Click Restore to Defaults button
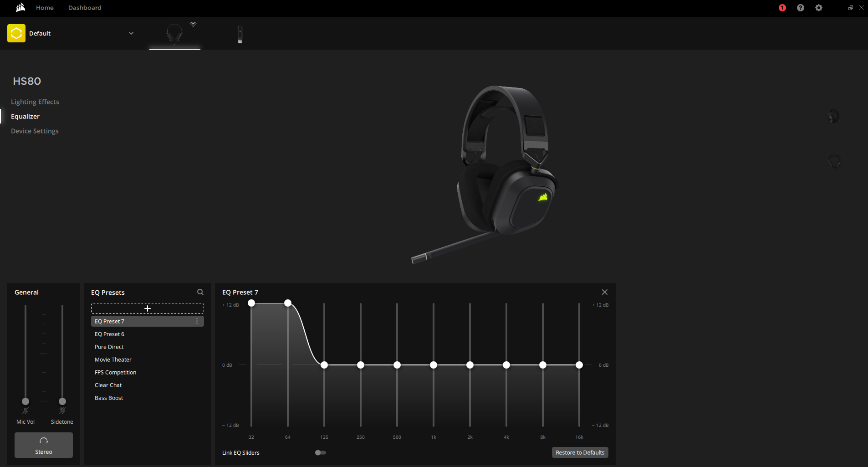 [x=580, y=452]
